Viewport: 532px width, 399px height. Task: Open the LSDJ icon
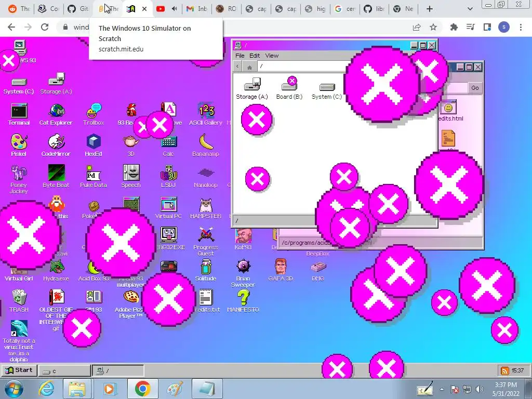168,177
